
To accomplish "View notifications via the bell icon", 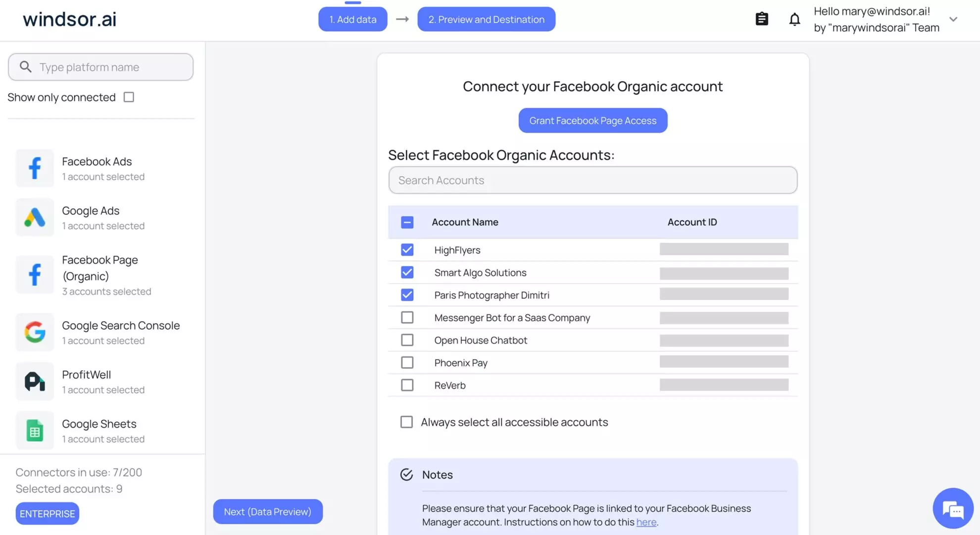I will coord(794,19).
